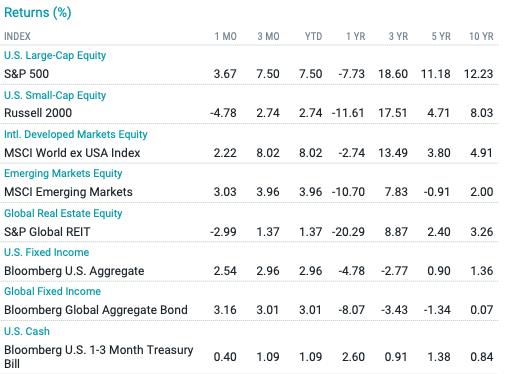Screen dimensions: 505x374
Task: Select the INDEX column header
Action: click(17, 36)
